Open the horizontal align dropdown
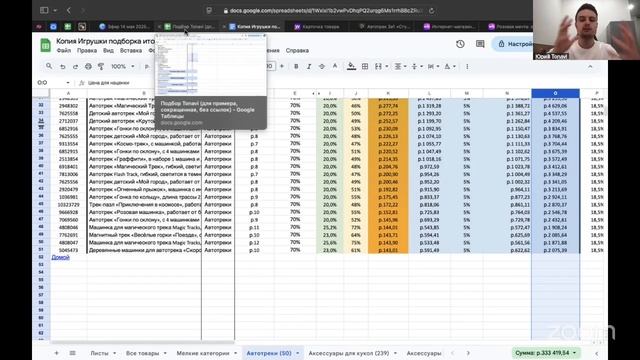 point(400,67)
